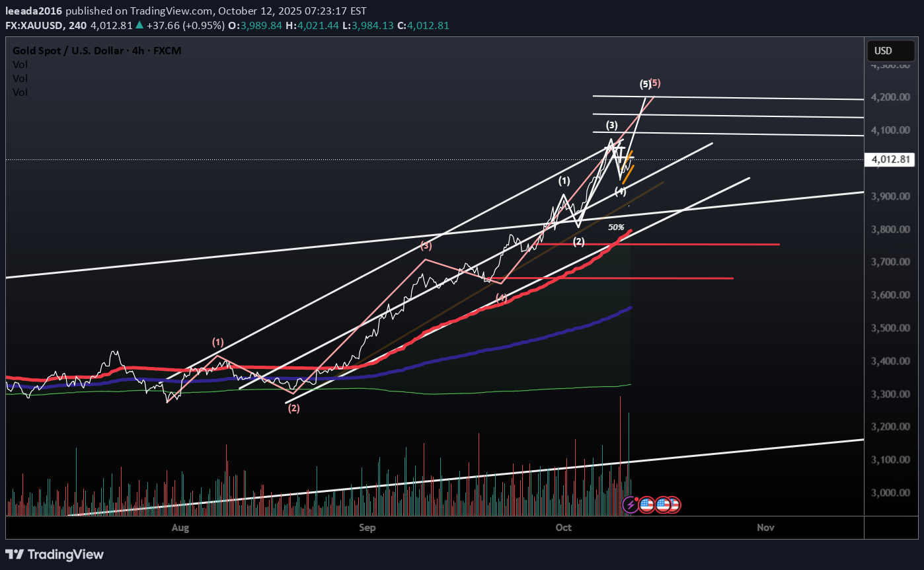
Task: Click the rightmost US flag event icon
Action: [x=672, y=505]
